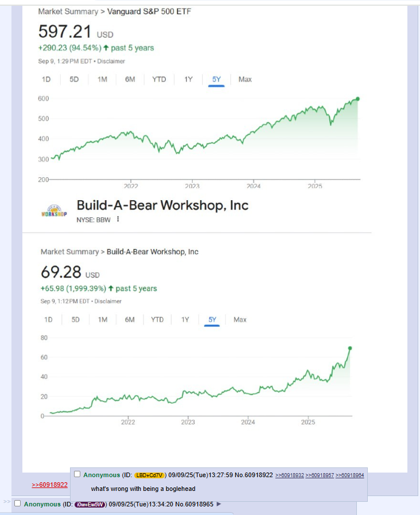Image resolution: width=420 pixels, height=515 pixels.
Task: Check the checkbox for post No.60918965
Action: pyautogui.click(x=17, y=504)
